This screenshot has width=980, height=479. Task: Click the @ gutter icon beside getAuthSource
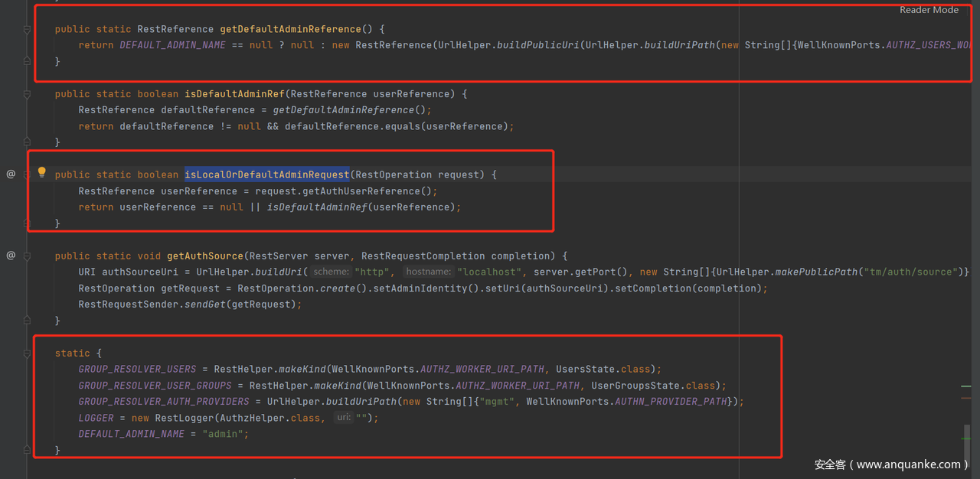click(11, 256)
